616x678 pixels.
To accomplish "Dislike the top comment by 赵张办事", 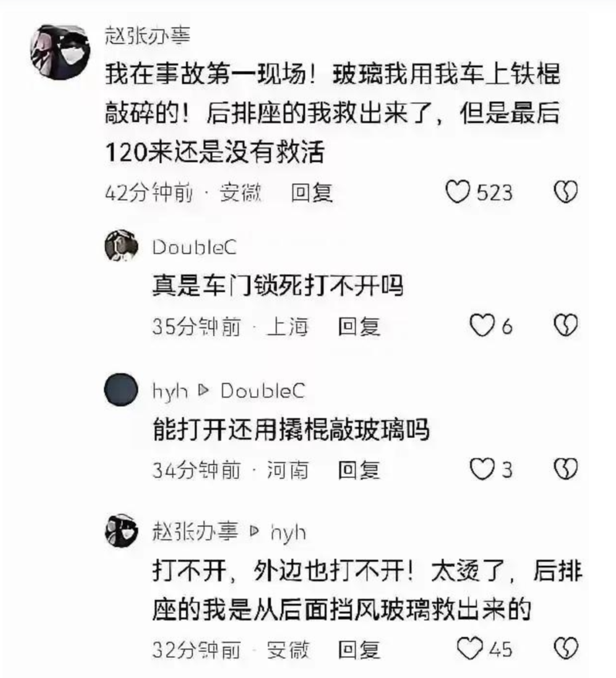I will tap(566, 192).
